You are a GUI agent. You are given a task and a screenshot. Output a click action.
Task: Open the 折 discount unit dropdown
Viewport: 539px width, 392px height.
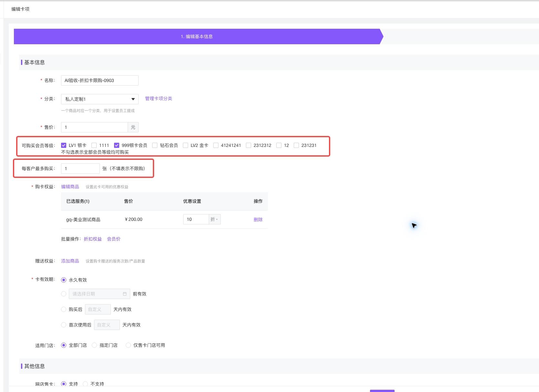pos(215,219)
